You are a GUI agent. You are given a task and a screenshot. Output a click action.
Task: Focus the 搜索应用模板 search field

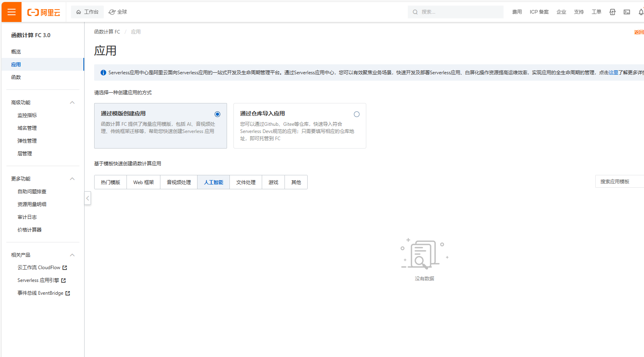pos(620,181)
